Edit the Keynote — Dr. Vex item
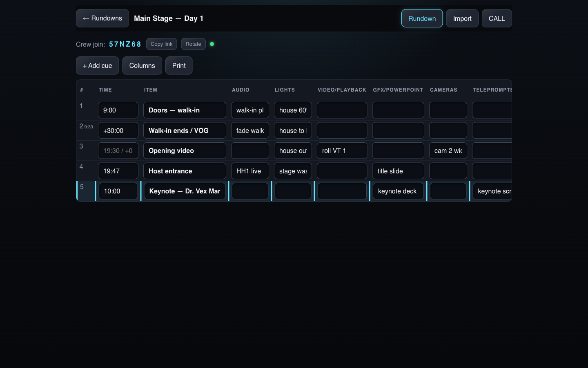The width and height of the screenshot is (588, 368). (x=185, y=191)
